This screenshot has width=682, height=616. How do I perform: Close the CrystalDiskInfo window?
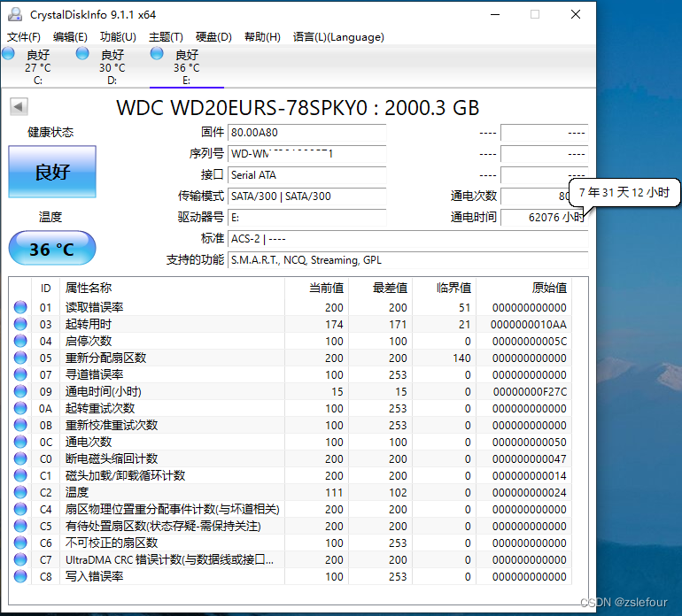point(576,14)
